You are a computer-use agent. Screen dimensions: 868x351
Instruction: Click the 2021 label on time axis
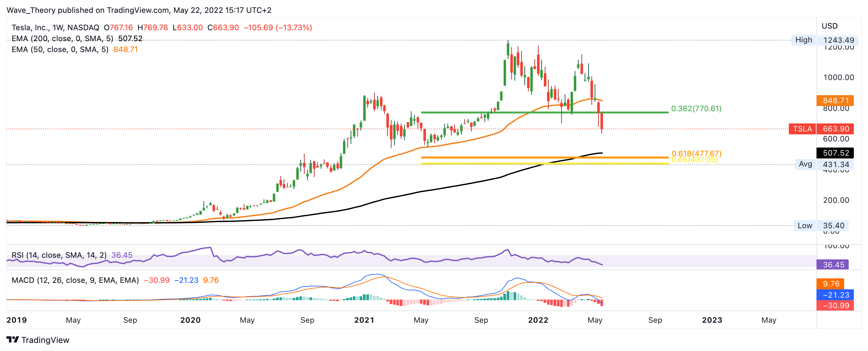(x=364, y=320)
